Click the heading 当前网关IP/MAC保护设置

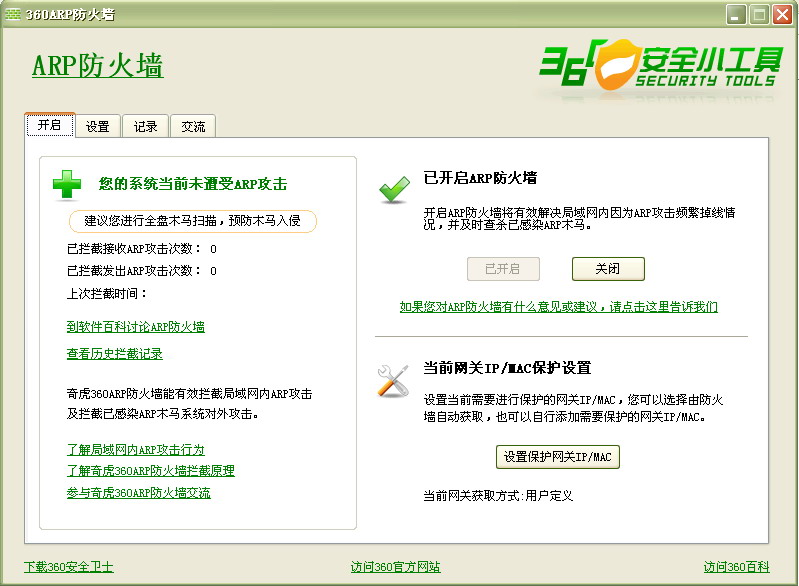(x=508, y=368)
